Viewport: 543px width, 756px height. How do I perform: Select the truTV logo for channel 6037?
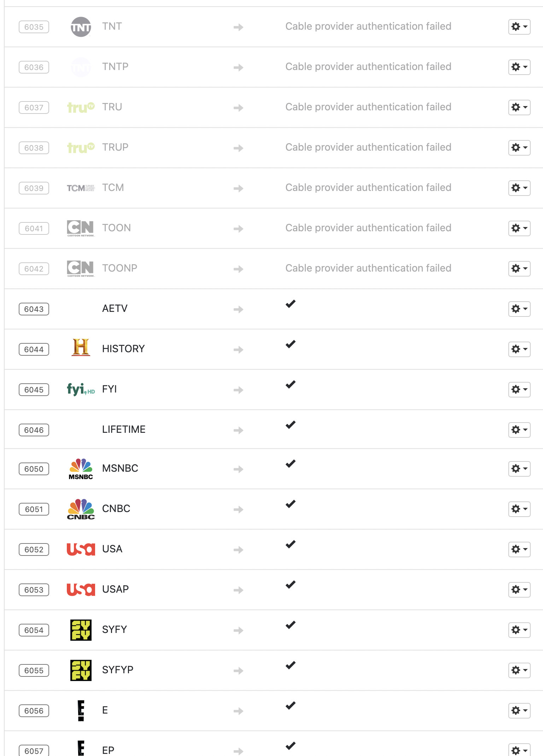[81, 107]
